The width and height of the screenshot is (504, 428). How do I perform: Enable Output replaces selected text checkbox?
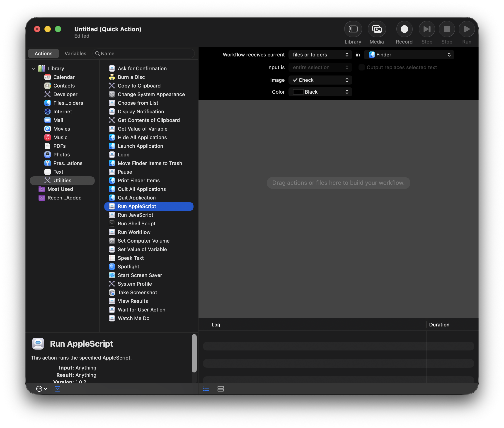[361, 68]
